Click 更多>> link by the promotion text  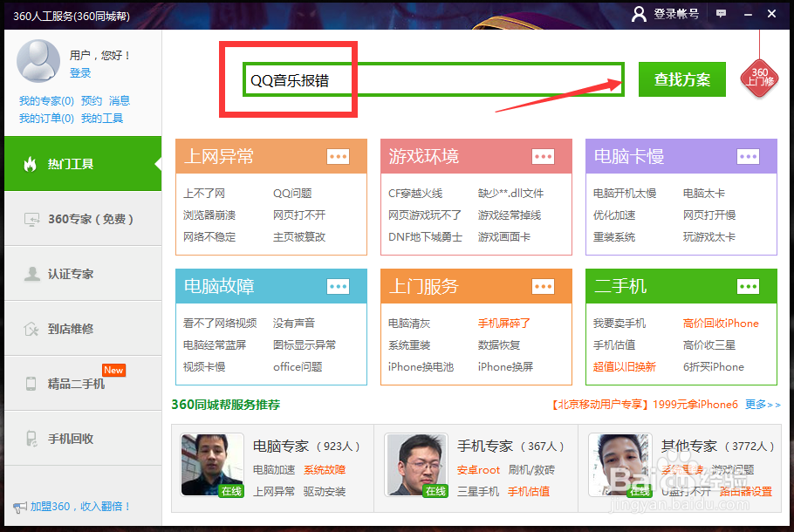tap(763, 405)
